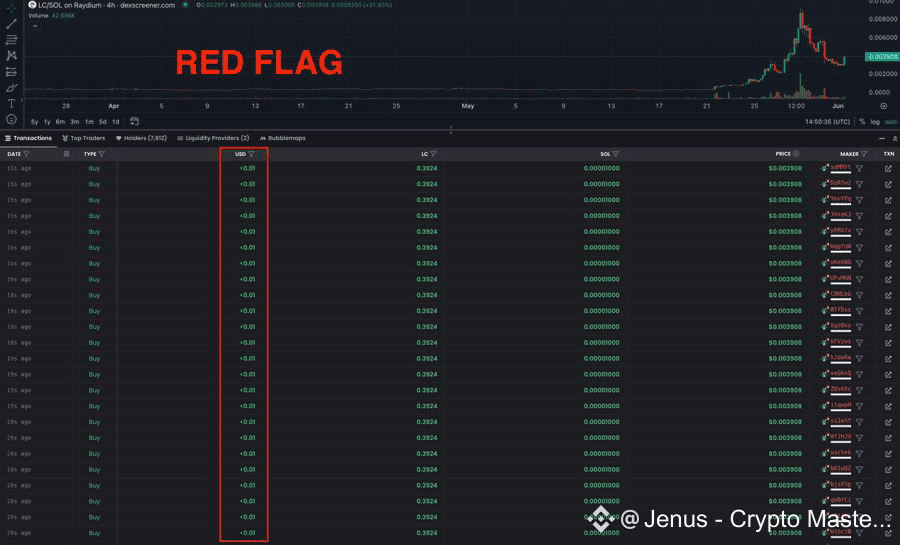Open maker address DzRfw2
This screenshot has width=900, height=545.
click(840, 183)
